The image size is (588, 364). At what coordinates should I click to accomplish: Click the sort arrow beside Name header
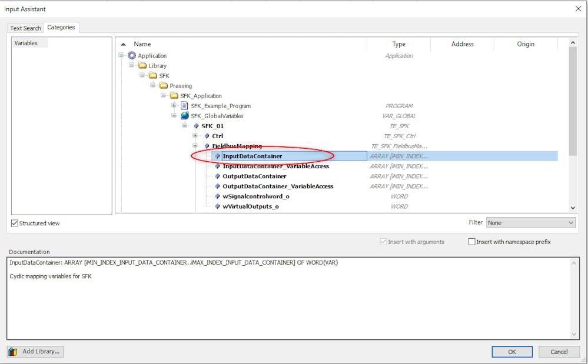click(124, 44)
